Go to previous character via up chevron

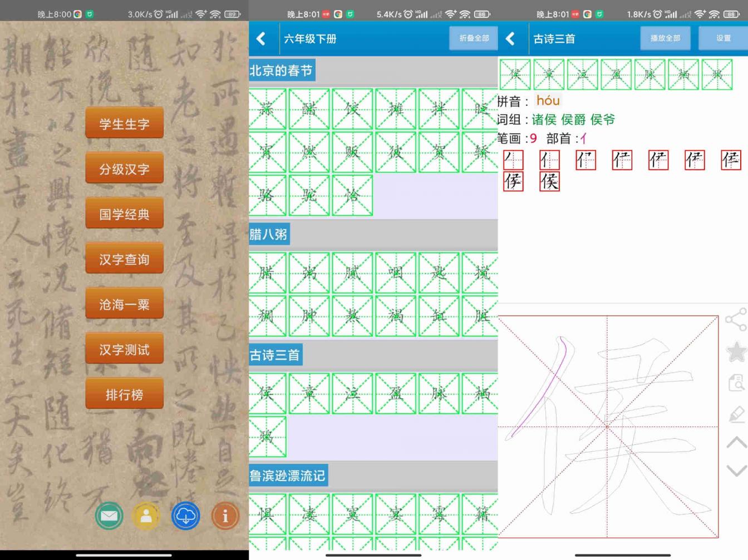[736, 442]
